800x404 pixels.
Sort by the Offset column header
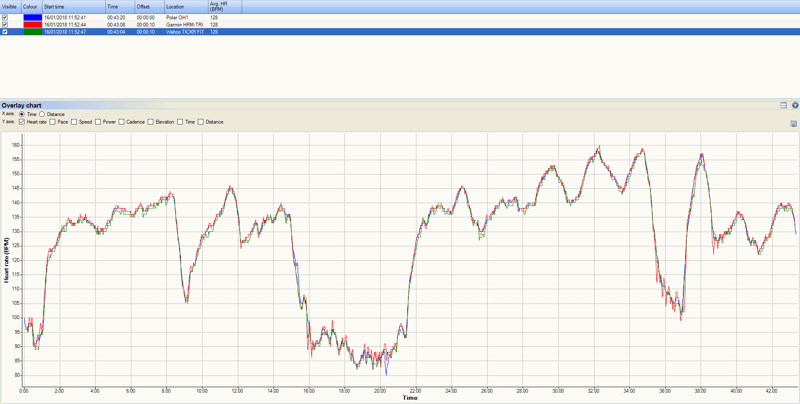(x=150, y=7)
